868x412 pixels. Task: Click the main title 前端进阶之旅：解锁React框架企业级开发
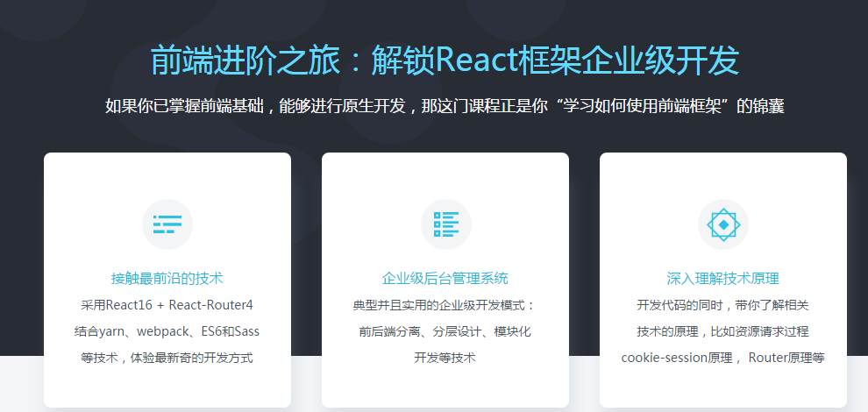445,60
